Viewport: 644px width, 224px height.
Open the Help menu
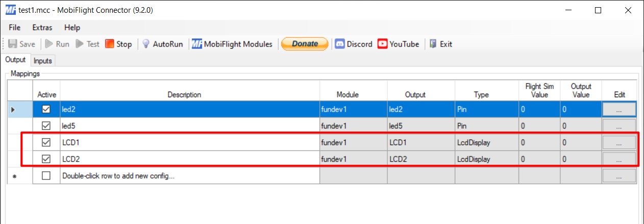tap(72, 28)
